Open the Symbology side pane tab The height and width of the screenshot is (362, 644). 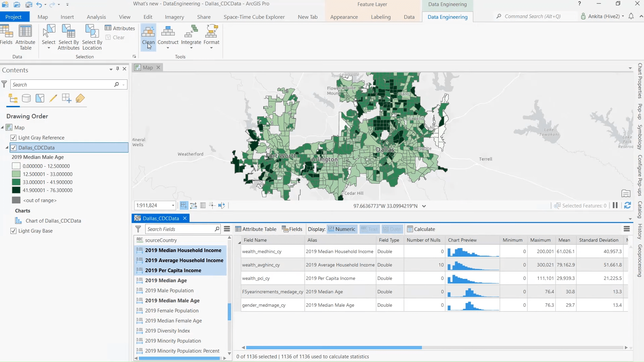point(640,137)
